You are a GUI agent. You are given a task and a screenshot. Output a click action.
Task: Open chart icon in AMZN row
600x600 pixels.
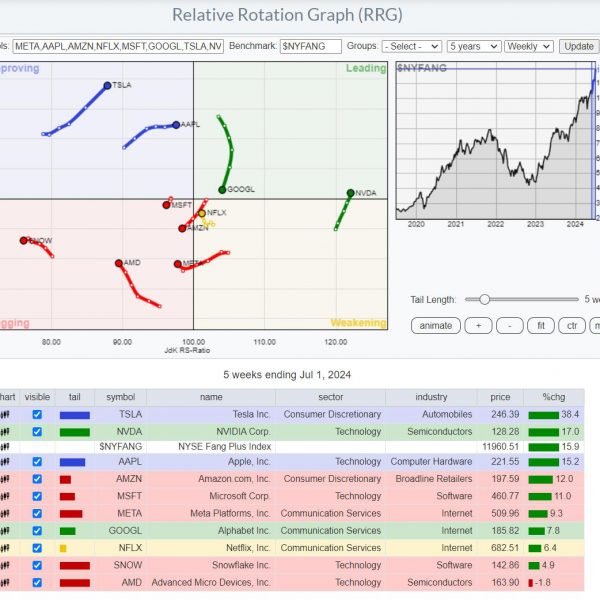click(5, 479)
